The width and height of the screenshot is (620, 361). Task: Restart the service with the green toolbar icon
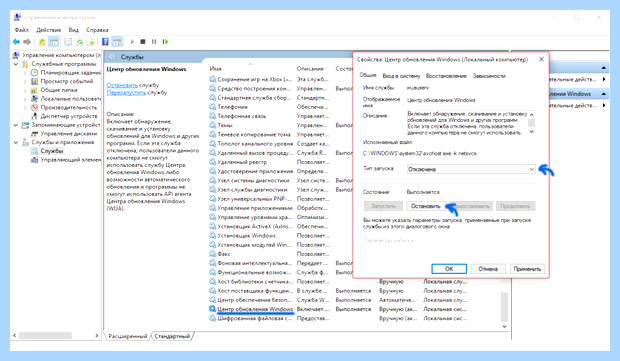165,42
